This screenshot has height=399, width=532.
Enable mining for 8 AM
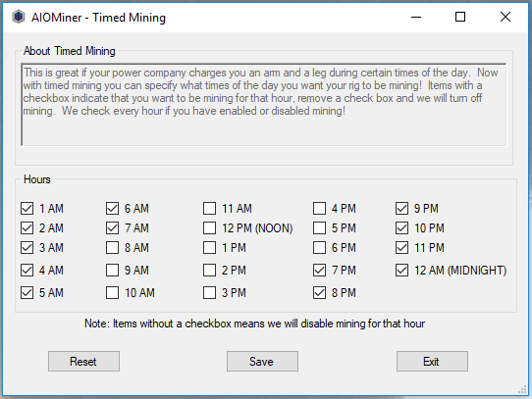coord(112,248)
